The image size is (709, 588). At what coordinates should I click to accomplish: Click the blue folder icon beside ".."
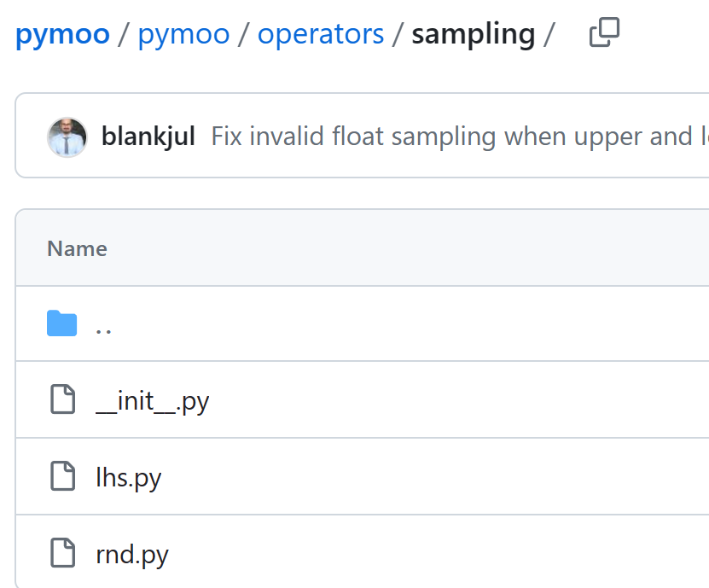61,323
